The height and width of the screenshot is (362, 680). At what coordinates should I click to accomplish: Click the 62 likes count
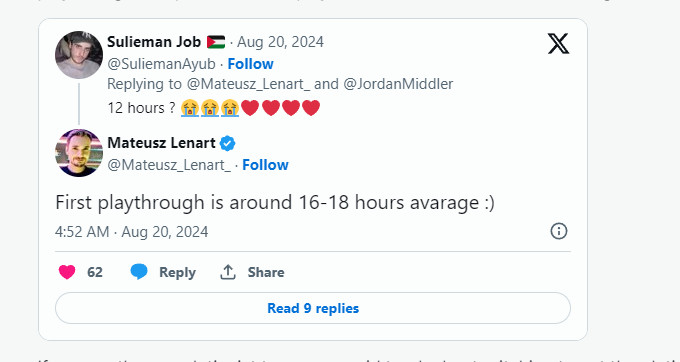click(x=95, y=272)
